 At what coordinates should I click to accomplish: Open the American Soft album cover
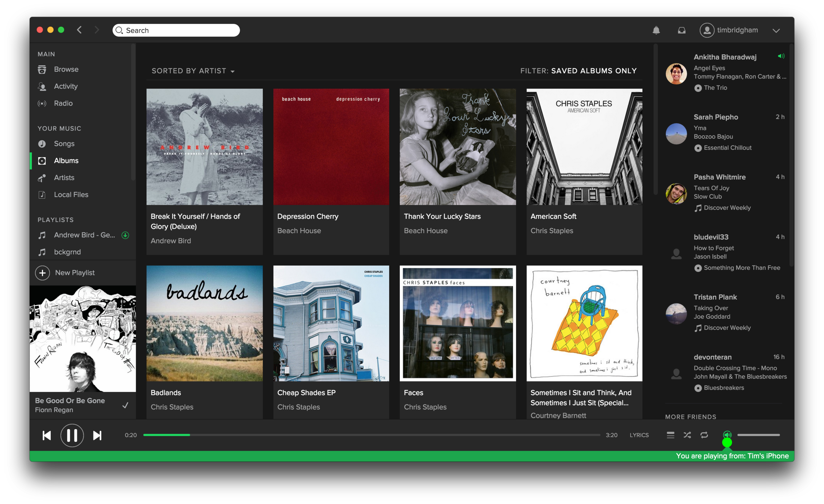click(x=584, y=147)
